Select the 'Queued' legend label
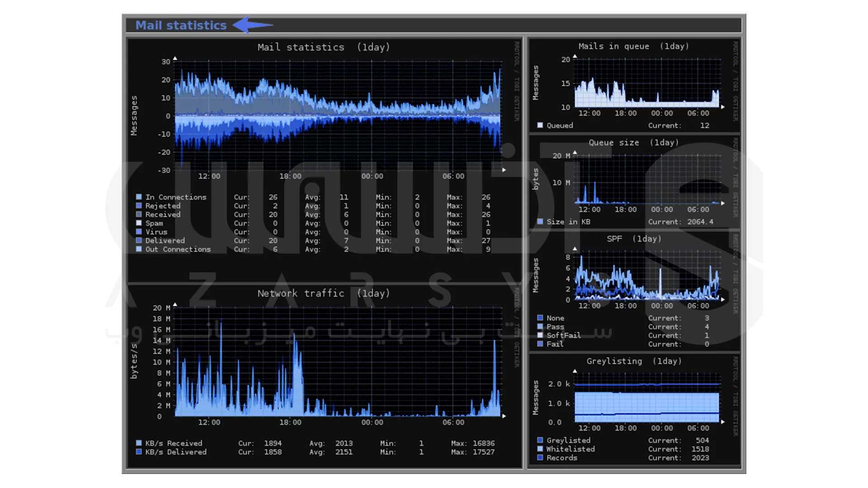868x488 pixels. tap(560, 126)
